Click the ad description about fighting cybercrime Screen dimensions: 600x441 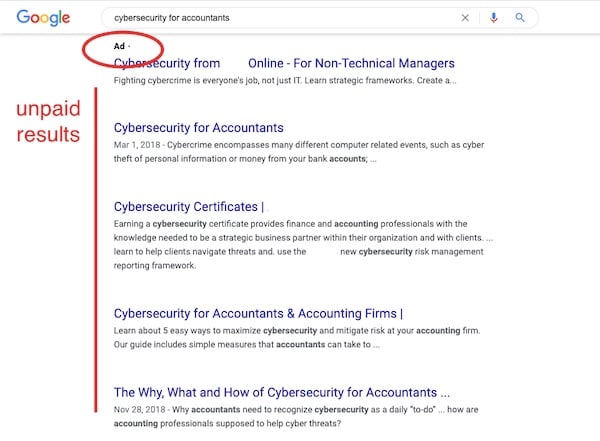click(x=285, y=80)
